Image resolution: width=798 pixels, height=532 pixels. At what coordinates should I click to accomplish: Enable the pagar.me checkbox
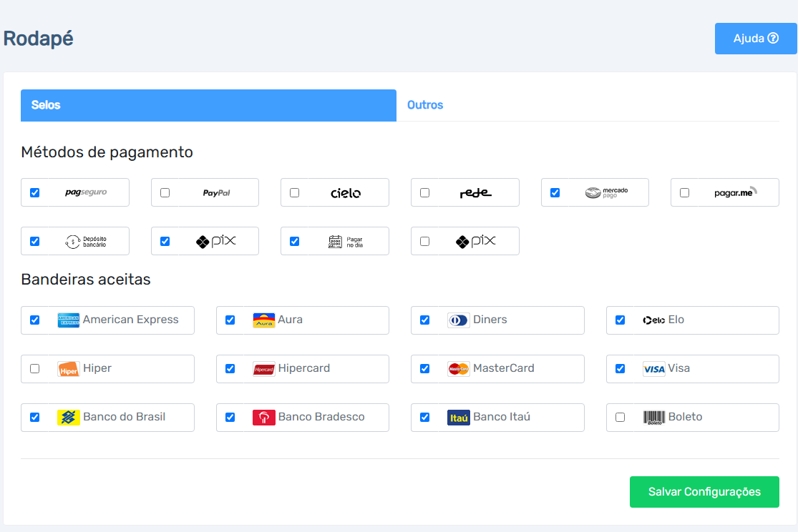(x=684, y=193)
